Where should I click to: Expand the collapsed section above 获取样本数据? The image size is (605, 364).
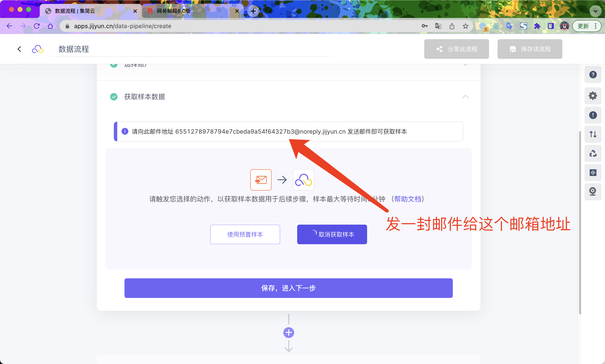465,65
